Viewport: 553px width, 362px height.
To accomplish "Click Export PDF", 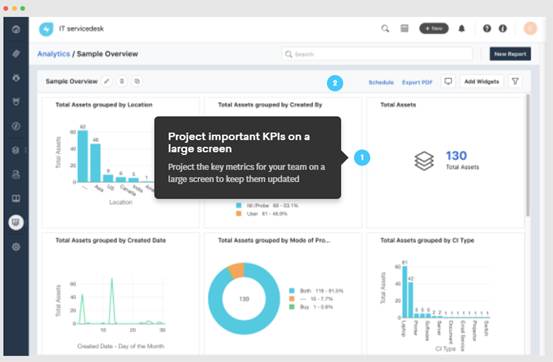I will click(417, 82).
